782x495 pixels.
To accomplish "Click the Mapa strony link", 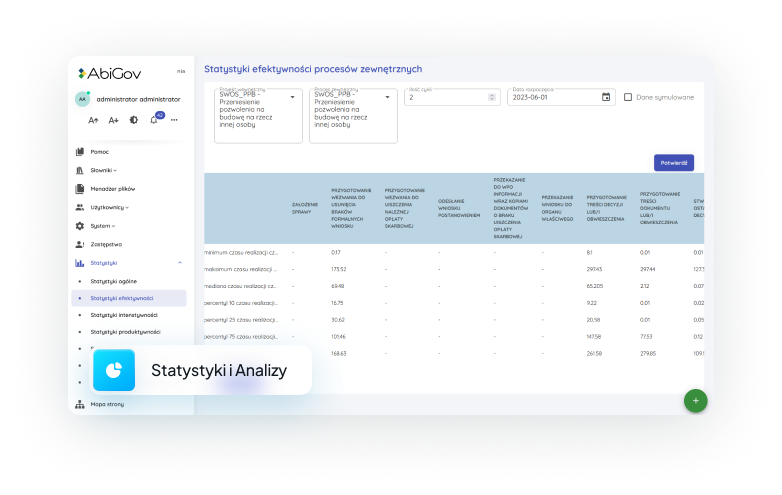I will tap(106, 405).
